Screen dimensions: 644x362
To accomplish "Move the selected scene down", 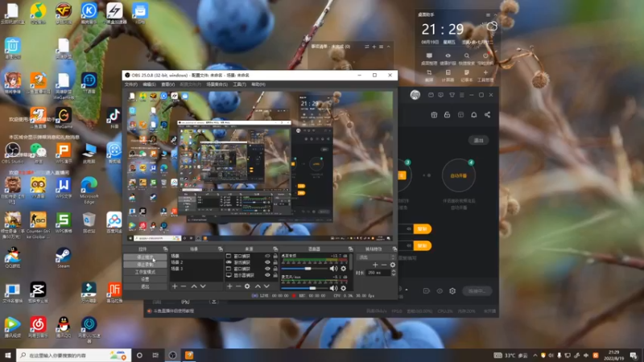I will click(x=203, y=286).
